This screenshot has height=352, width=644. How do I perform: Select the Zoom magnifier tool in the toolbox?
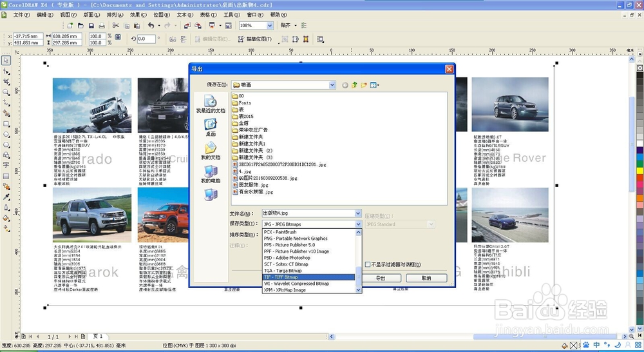(x=6, y=93)
